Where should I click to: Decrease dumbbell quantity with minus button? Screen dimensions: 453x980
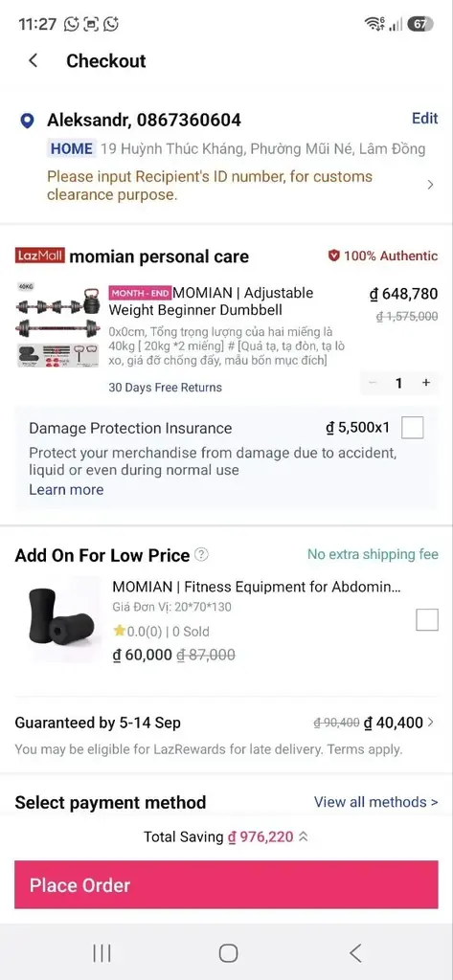373,383
